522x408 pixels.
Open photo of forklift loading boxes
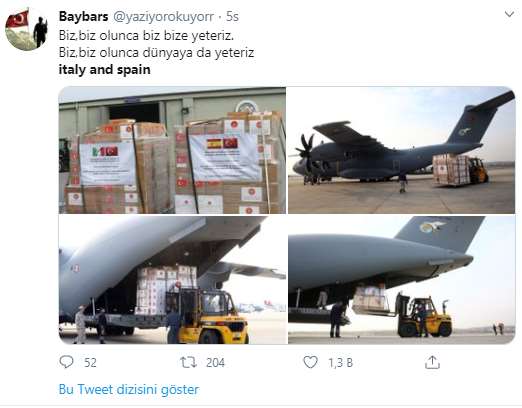[x=172, y=280]
